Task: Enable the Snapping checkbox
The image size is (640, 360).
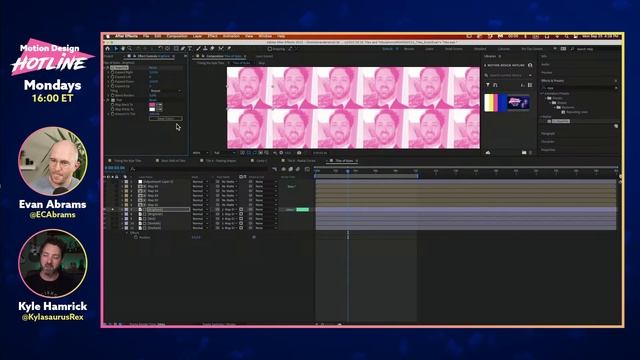Action: click(270, 49)
